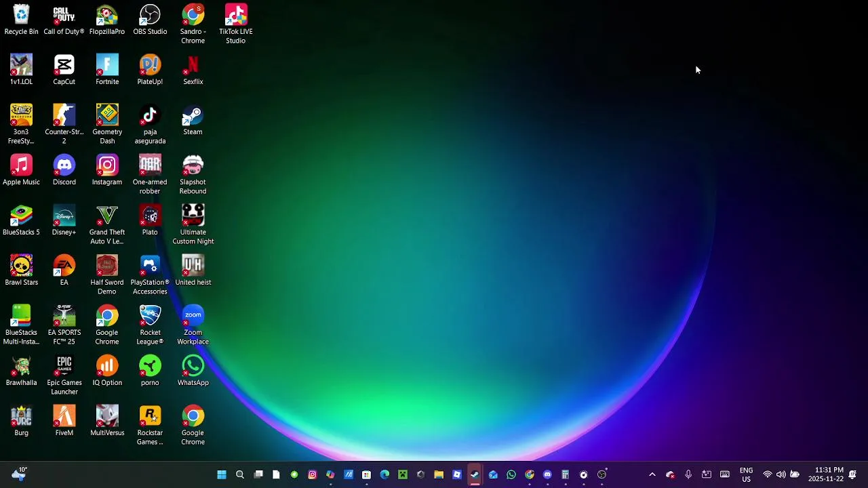
Task: Select the 3on3 FreeStyle desktop icon
Action: coord(21,125)
